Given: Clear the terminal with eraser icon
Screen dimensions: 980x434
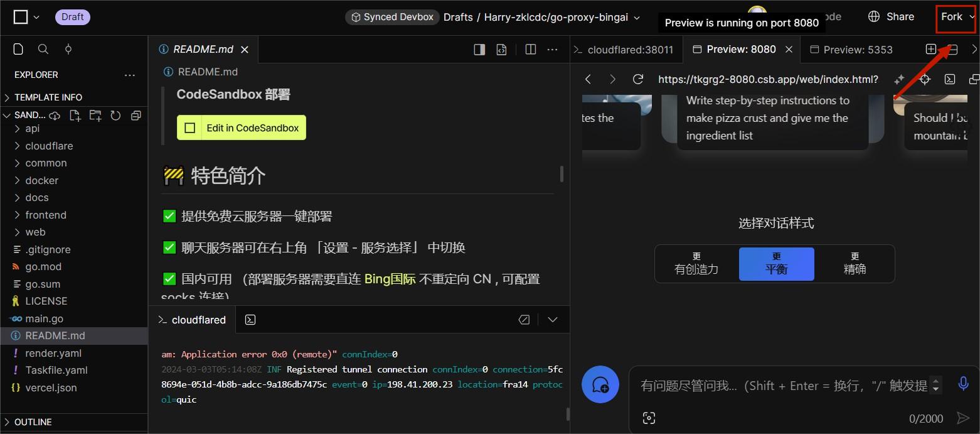Looking at the screenshot, I should [x=525, y=320].
